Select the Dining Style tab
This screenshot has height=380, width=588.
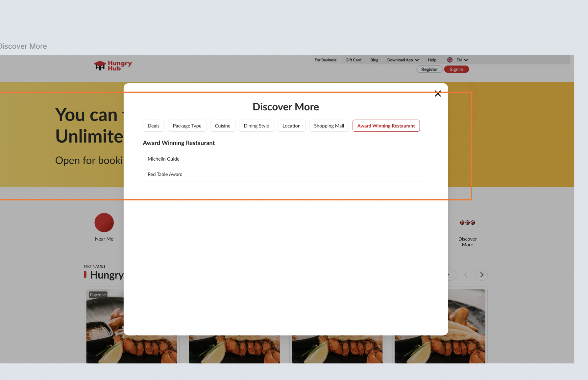click(256, 126)
